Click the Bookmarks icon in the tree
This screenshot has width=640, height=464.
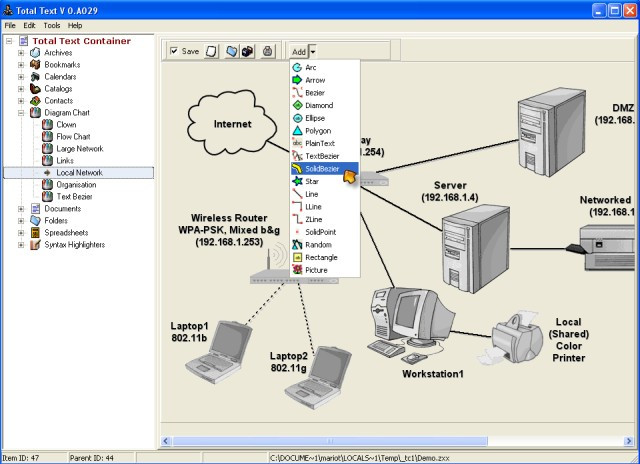(35, 64)
